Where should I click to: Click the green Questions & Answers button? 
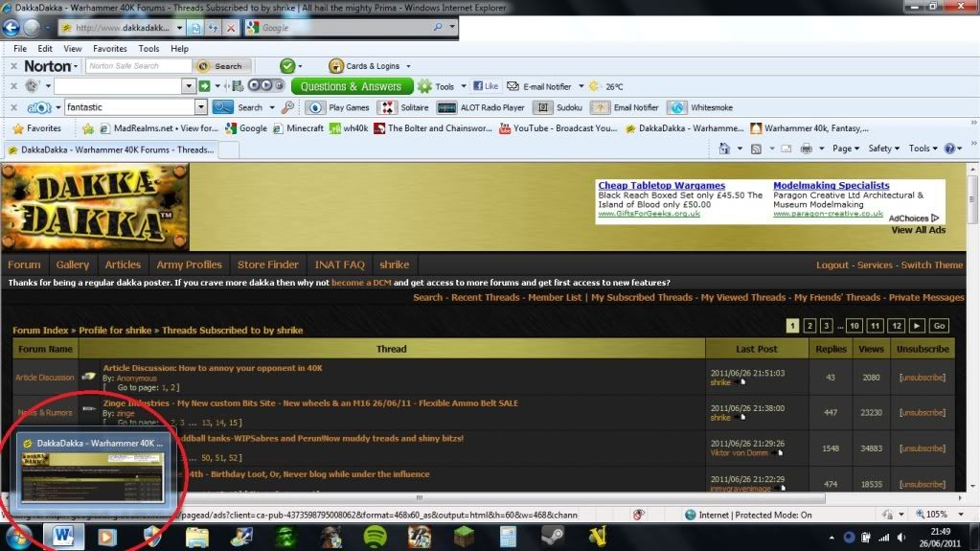(x=352, y=86)
